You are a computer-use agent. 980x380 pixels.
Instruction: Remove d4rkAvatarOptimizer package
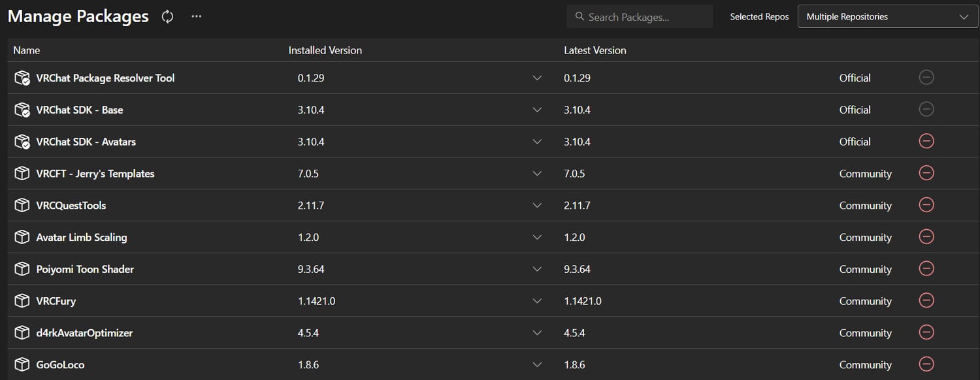[926, 332]
